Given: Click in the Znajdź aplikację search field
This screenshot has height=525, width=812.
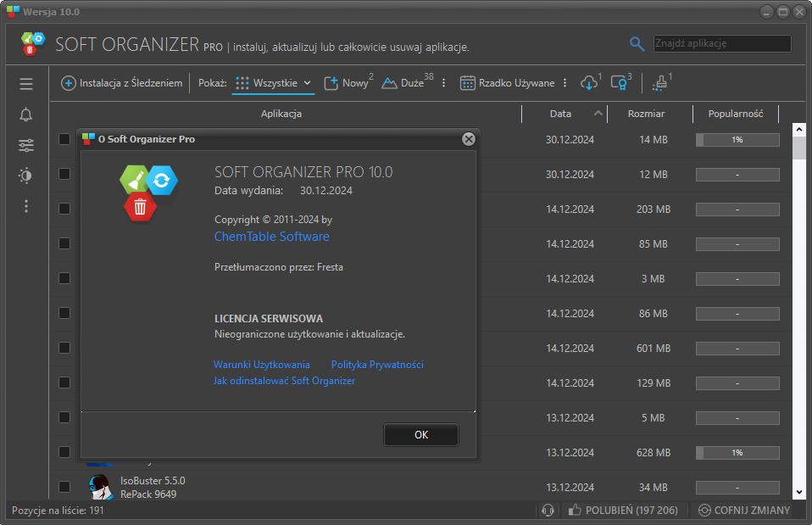Looking at the screenshot, I should coord(722,43).
